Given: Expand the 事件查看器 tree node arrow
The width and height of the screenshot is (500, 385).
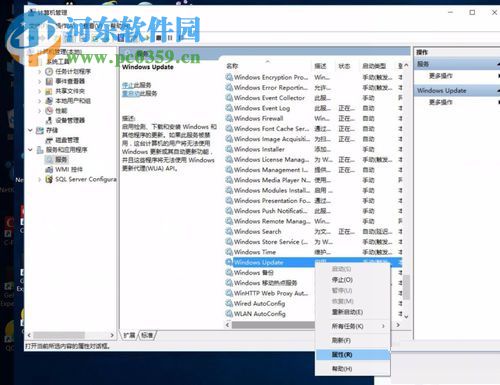Looking at the screenshot, I should [40, 81].
